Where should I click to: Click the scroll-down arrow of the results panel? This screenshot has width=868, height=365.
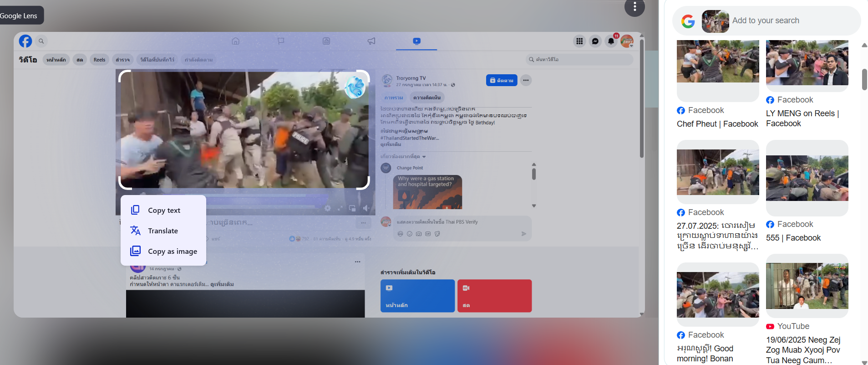tap(864, 362)
